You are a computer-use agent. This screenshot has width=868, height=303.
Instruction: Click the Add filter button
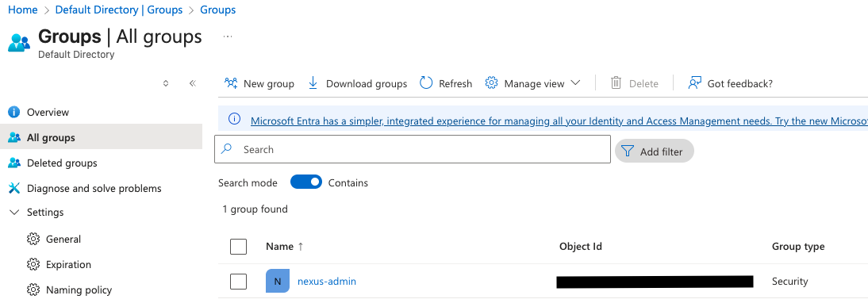tap(655, 151)
